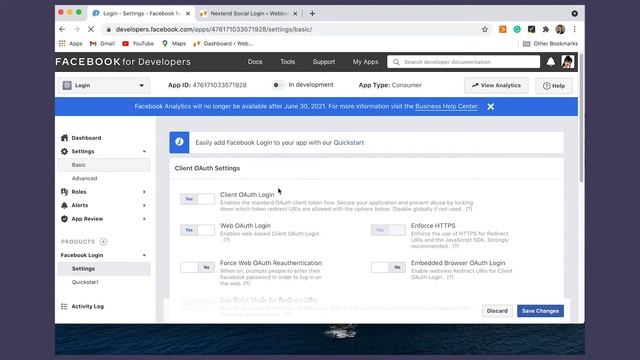Stop the page from loading
The image size is (640, 360).
(91, 29)
